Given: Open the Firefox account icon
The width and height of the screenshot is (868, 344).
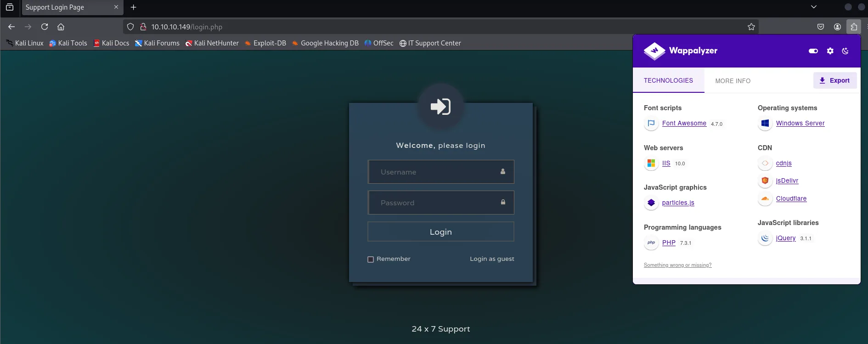Looking at the screenshot, I should point(837,27).
